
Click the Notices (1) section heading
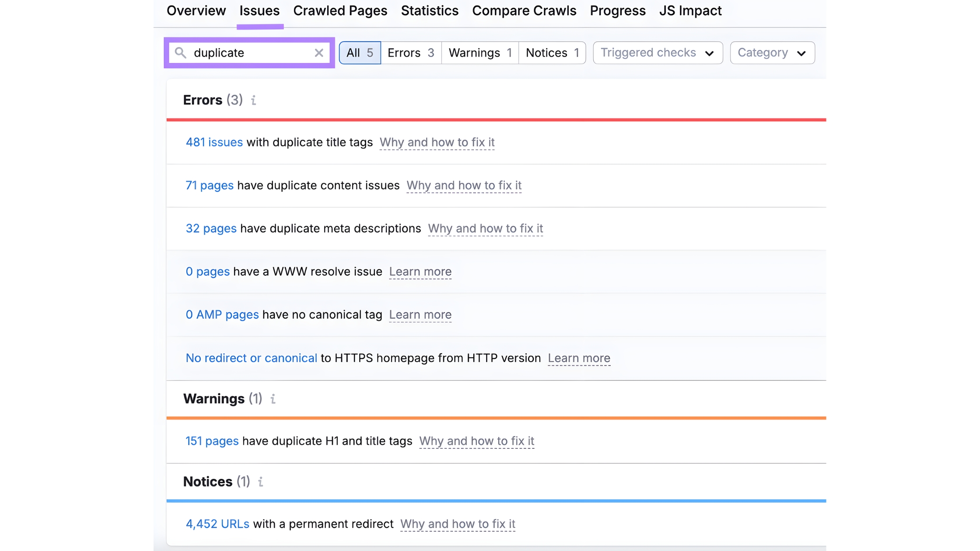coord(216,481)
